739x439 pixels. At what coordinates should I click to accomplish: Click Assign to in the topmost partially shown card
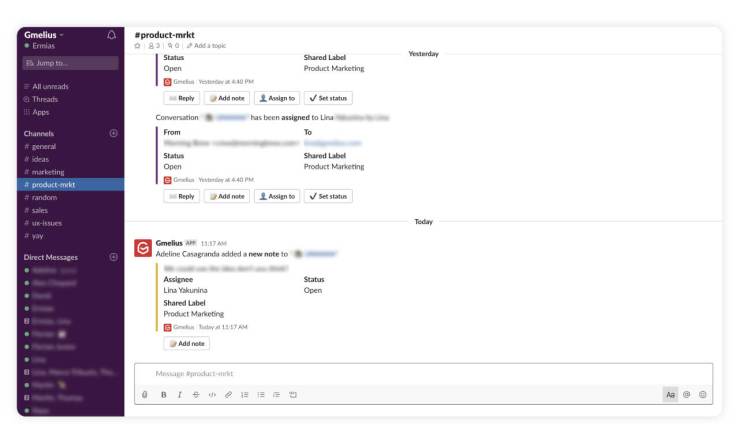[x=277, y=98]
